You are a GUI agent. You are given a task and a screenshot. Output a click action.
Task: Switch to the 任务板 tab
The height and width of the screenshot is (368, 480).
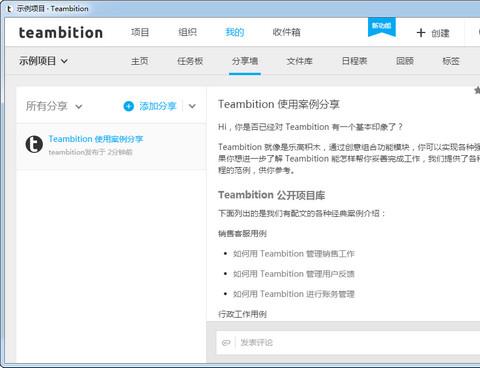(190, 61)
